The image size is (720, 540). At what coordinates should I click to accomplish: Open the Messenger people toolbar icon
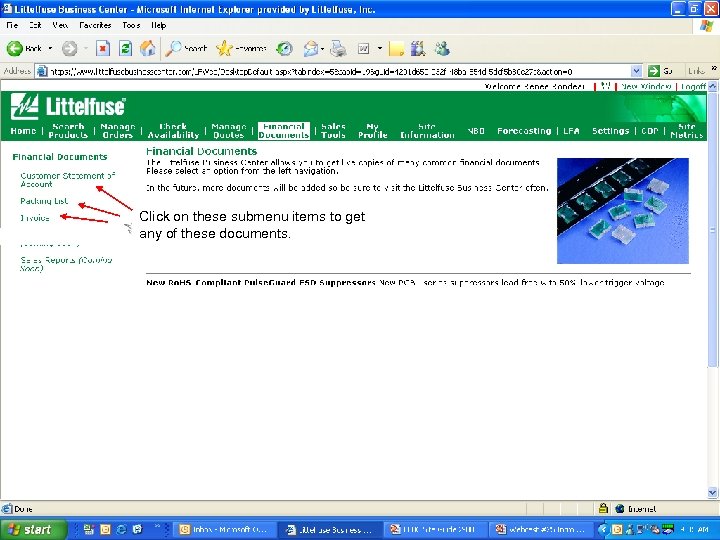tap(442, 49)
